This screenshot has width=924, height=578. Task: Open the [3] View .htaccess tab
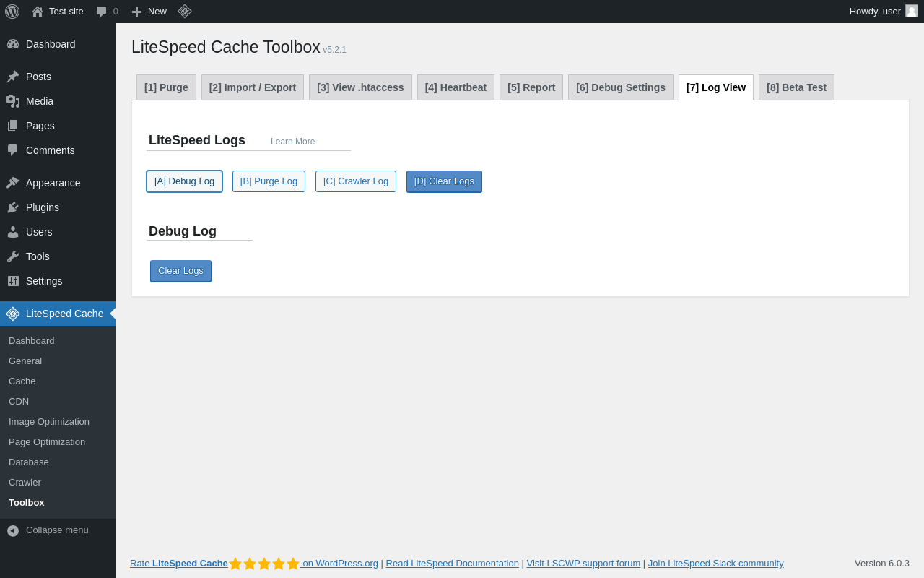pyautogui.click(x=360, y=87)
